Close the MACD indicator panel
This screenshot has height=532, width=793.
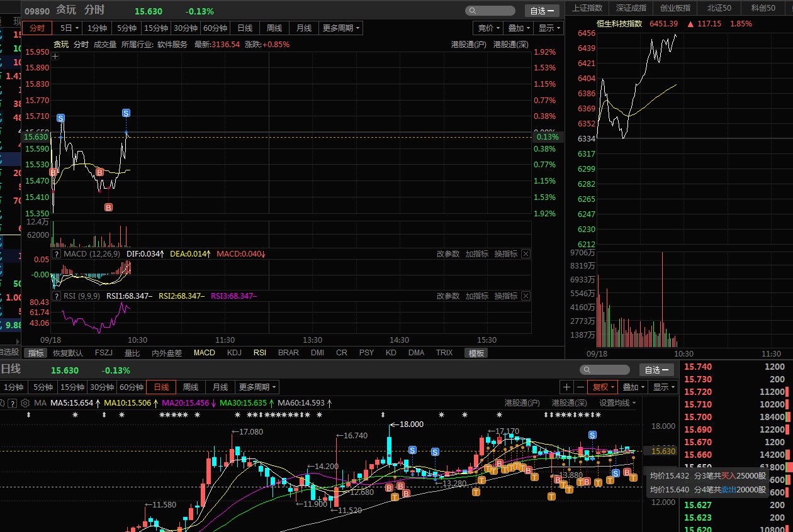(x=526, y=254)
